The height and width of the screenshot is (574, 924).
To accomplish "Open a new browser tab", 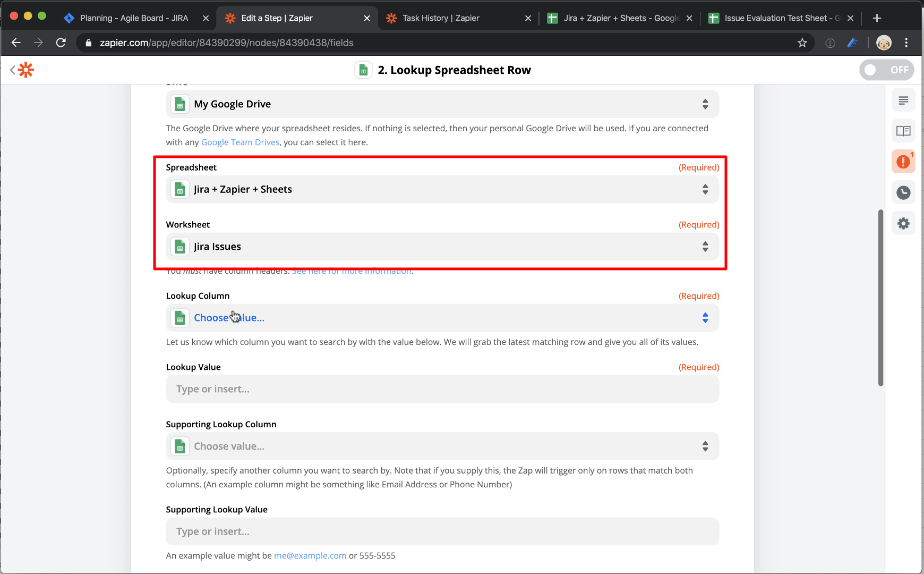I will click(x=877, y=18).
